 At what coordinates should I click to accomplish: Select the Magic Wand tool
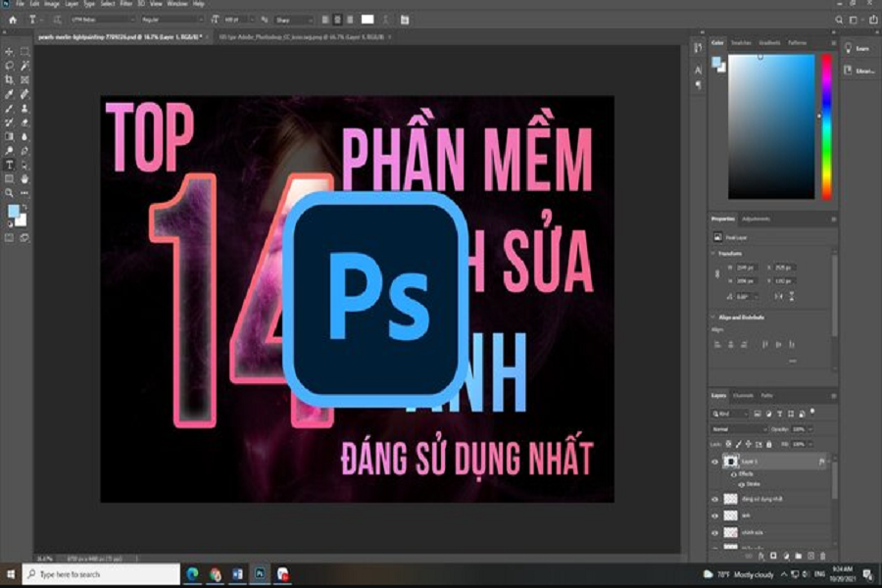24,66
